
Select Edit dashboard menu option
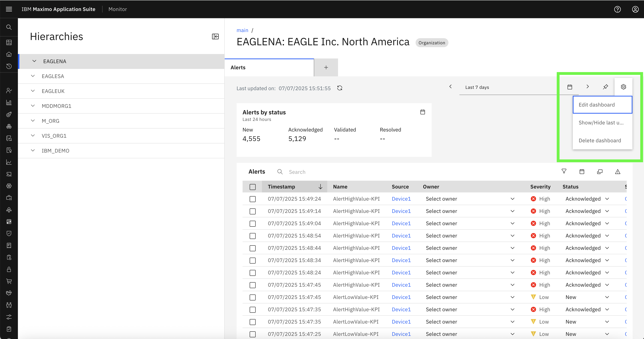click(602, 105)
